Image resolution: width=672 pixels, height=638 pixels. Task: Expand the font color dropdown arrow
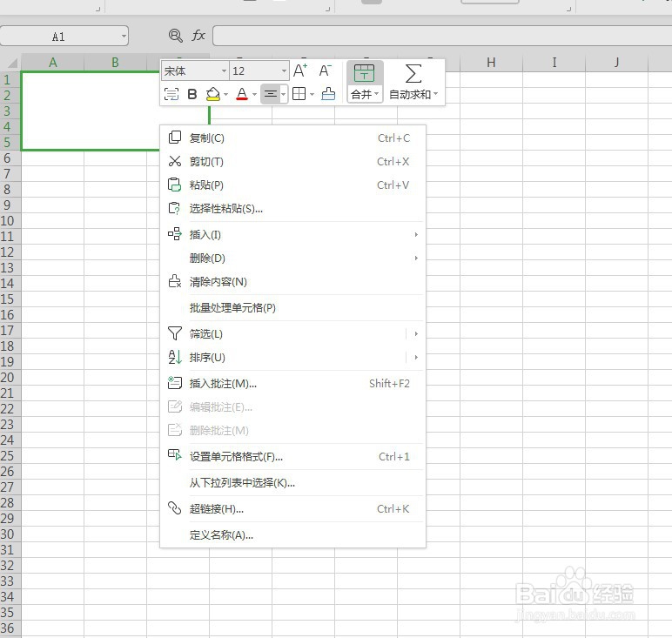point(254,94)
